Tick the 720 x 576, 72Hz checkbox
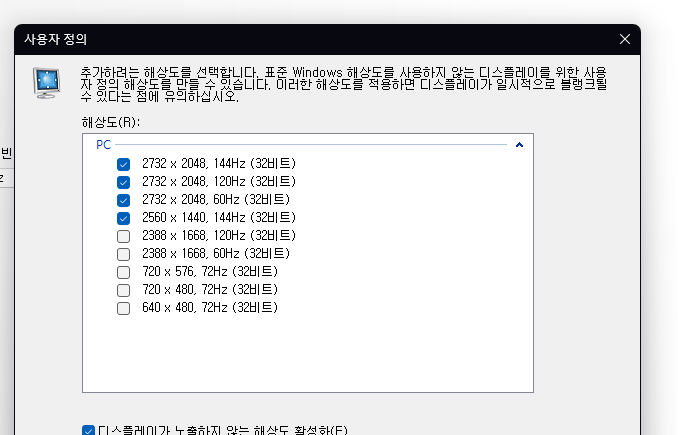The image size is (678, 435). [123, 272]
